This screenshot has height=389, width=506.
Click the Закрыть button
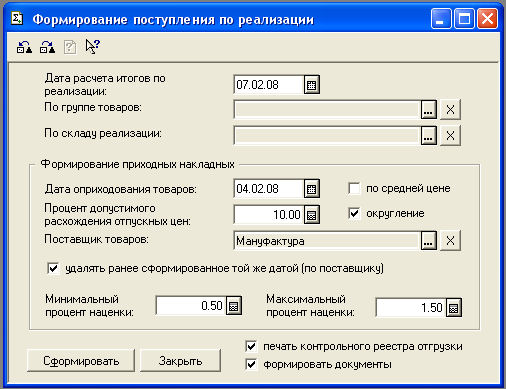pos(180,361)
